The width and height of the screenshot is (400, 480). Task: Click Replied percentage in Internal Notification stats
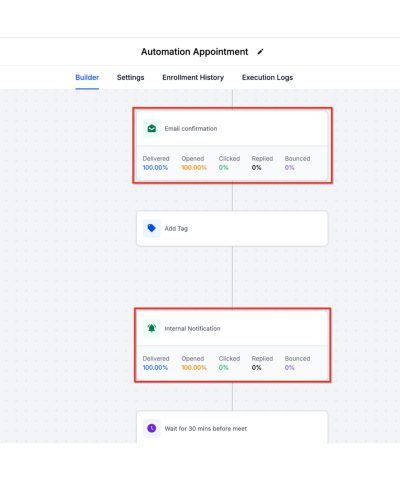[x=256, y=367]
